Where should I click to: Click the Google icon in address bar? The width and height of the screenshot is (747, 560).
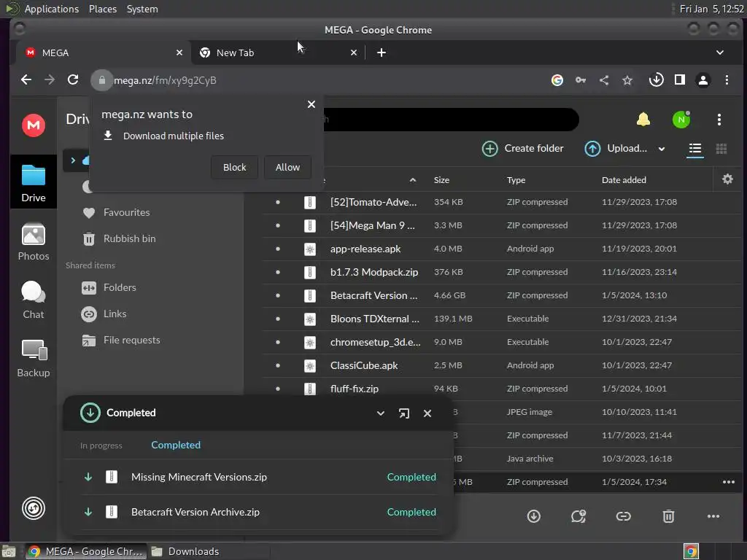(557, 80)
